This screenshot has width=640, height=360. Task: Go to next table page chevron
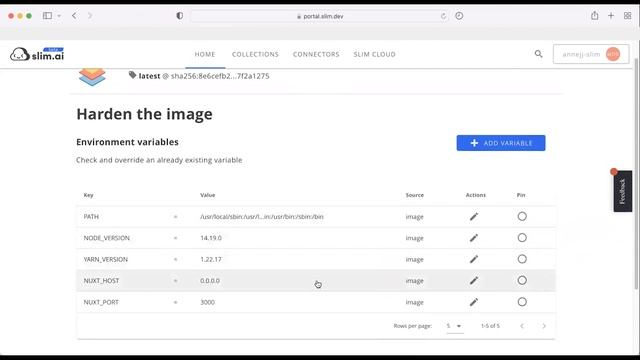pyautogui.click(x=544, y=326)
